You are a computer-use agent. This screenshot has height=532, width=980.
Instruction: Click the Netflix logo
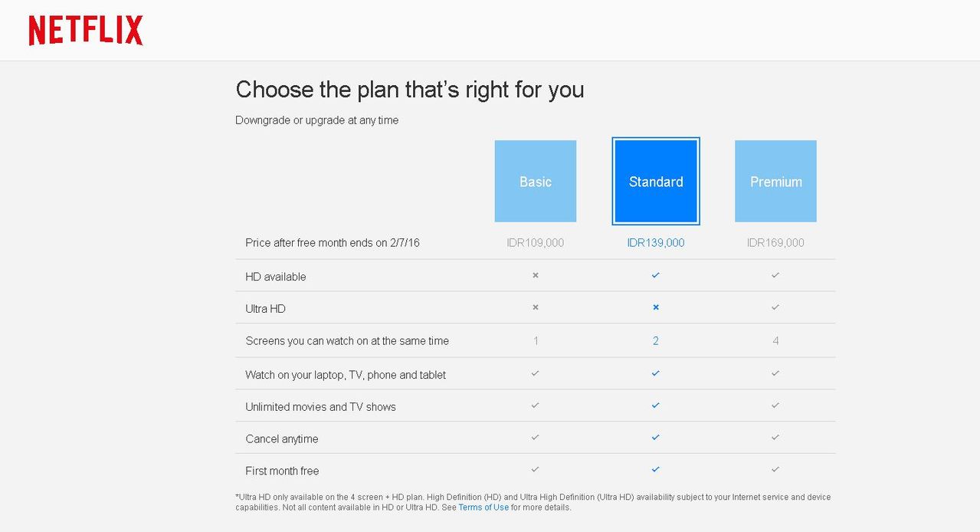86,31
